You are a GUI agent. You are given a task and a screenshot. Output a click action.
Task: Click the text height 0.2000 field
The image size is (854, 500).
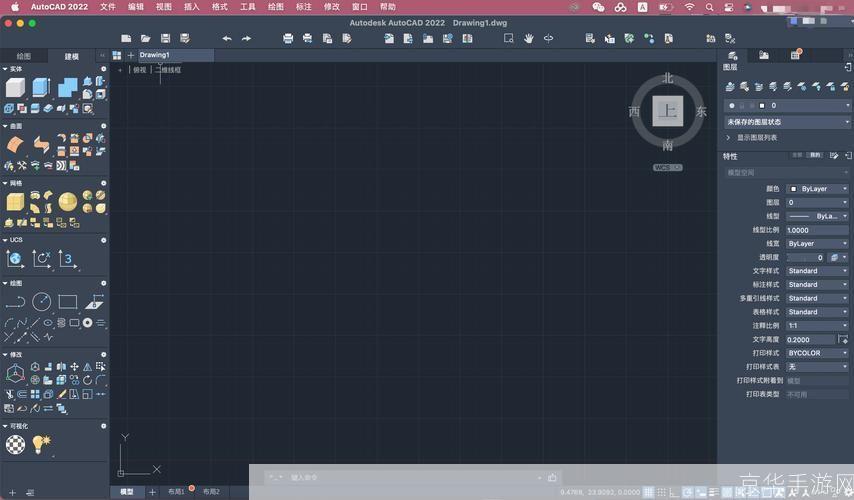point(810,339)
